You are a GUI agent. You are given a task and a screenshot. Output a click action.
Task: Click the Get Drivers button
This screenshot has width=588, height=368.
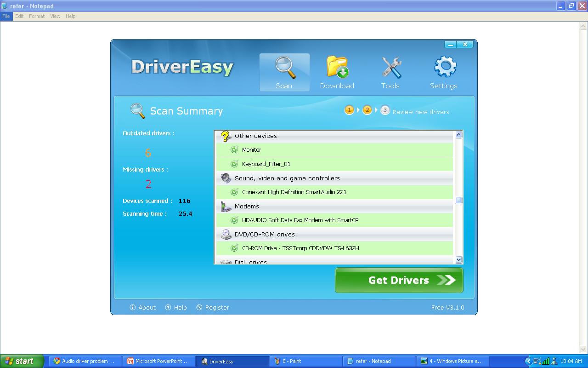tap(399, 280)
